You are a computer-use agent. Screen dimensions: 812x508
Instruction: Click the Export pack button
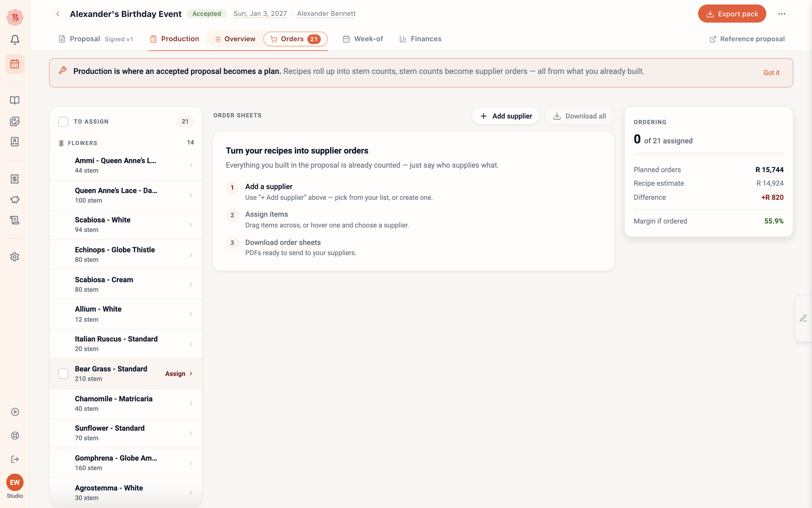(732, 14)
